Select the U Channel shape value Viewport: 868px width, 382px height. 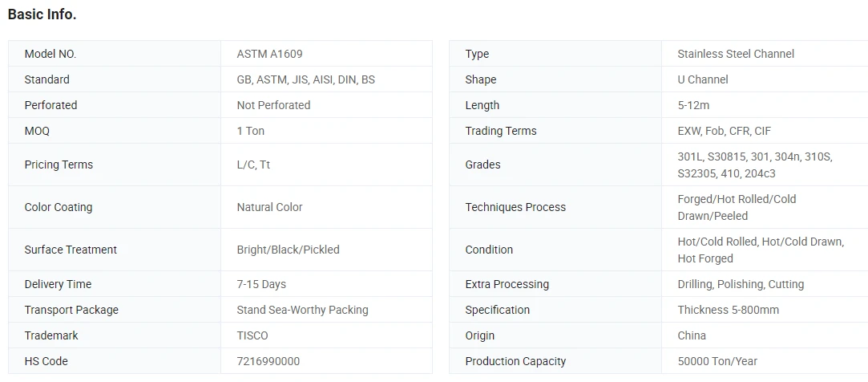(703, 79)
